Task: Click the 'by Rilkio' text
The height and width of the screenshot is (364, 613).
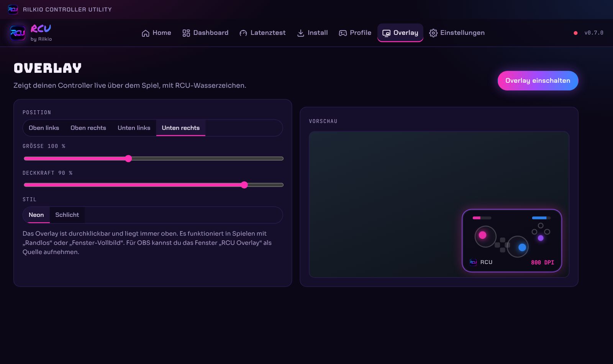Action: click(x=41, y=39)
